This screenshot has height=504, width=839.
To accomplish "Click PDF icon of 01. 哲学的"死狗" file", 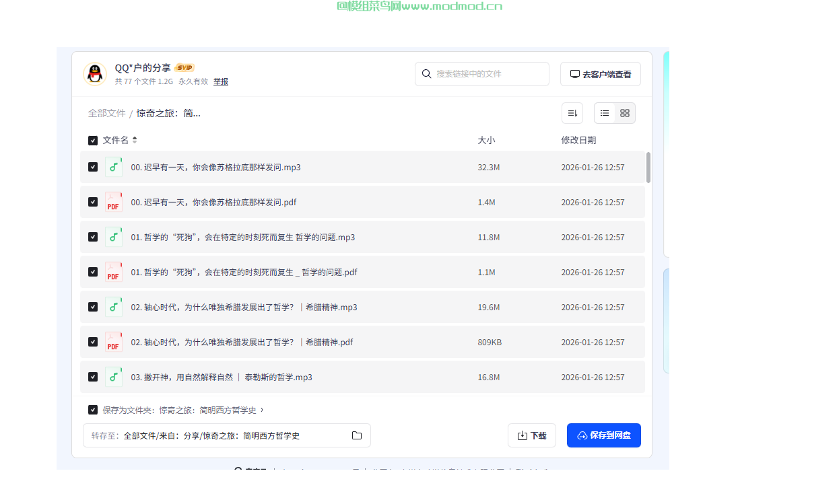I will click(114, 272).
